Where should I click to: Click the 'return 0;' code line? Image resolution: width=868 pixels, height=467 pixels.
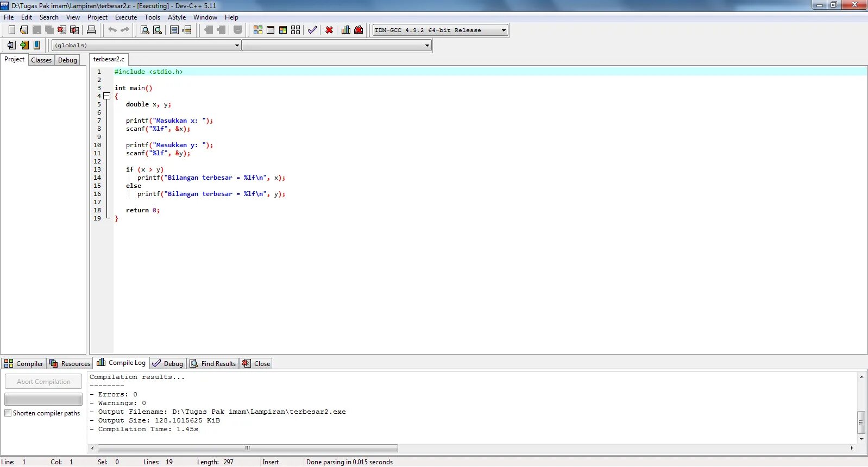point(143,210)
